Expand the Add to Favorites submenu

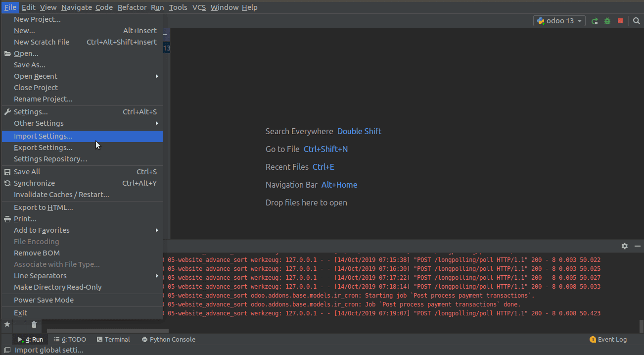[x=82, y=230]
